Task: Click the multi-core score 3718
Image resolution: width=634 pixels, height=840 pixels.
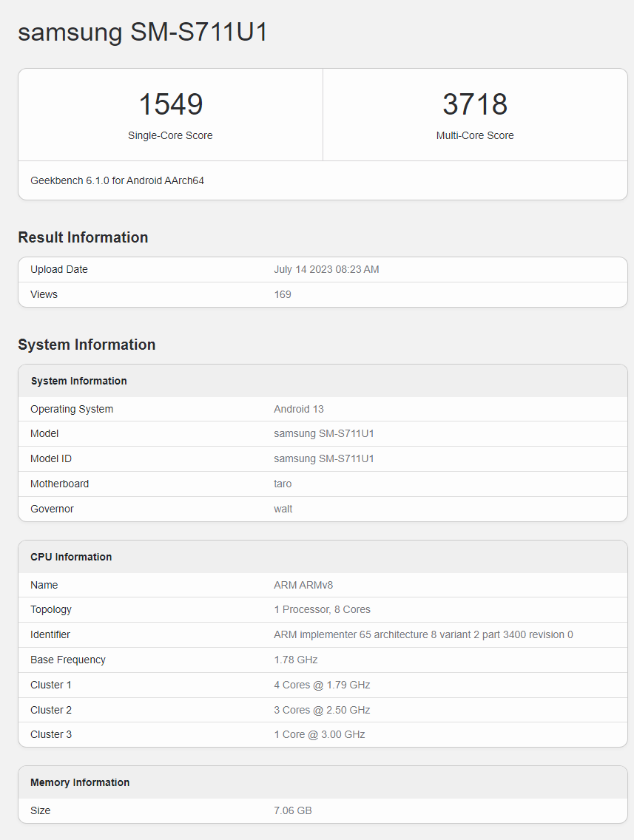Action: click(x=475, y=104)
